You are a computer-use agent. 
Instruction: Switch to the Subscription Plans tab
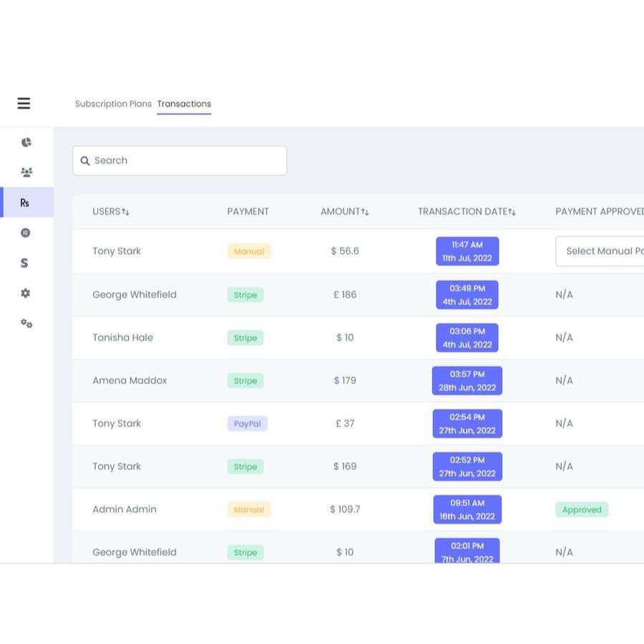click(113, 104)
